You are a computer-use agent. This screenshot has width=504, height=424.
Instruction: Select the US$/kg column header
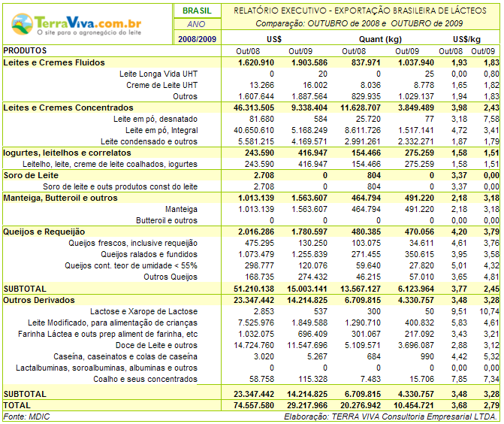[x=466, y=39]
